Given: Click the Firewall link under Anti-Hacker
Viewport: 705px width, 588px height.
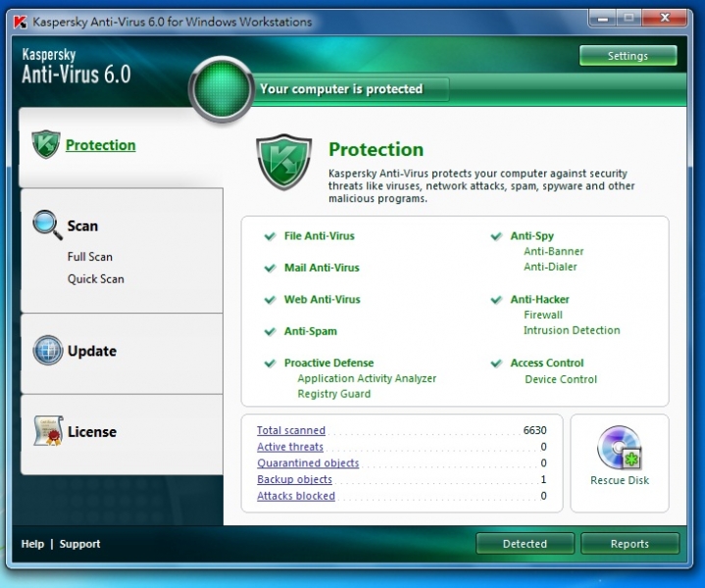Looking at the screenshot, I should point(543,316).
